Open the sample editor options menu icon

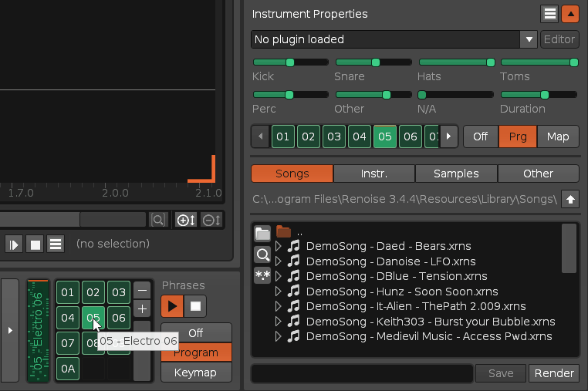(x=56, y=244)
